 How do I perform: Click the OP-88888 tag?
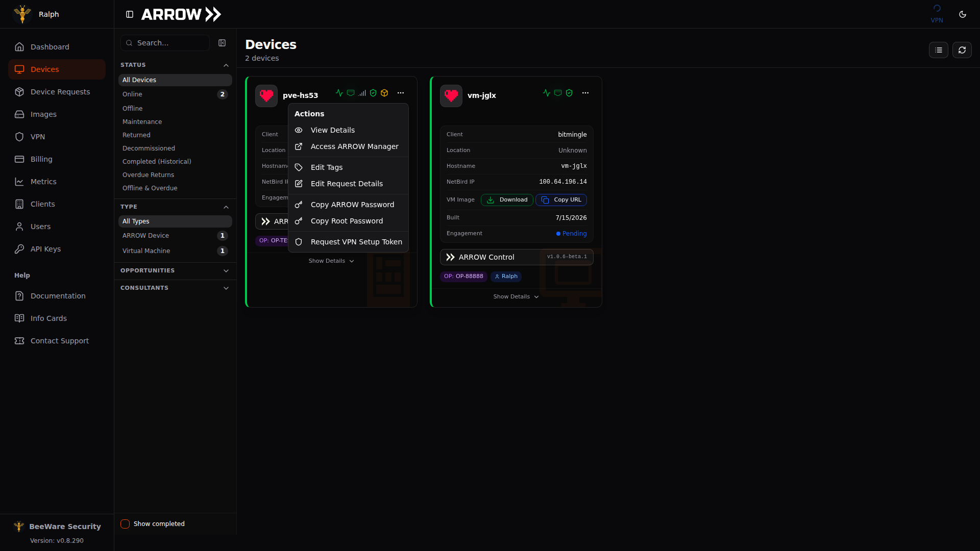coord(463,277)
